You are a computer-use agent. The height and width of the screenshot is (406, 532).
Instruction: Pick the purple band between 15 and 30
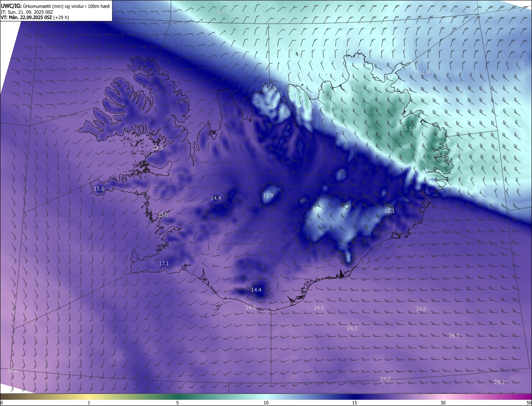click(399, 396)
